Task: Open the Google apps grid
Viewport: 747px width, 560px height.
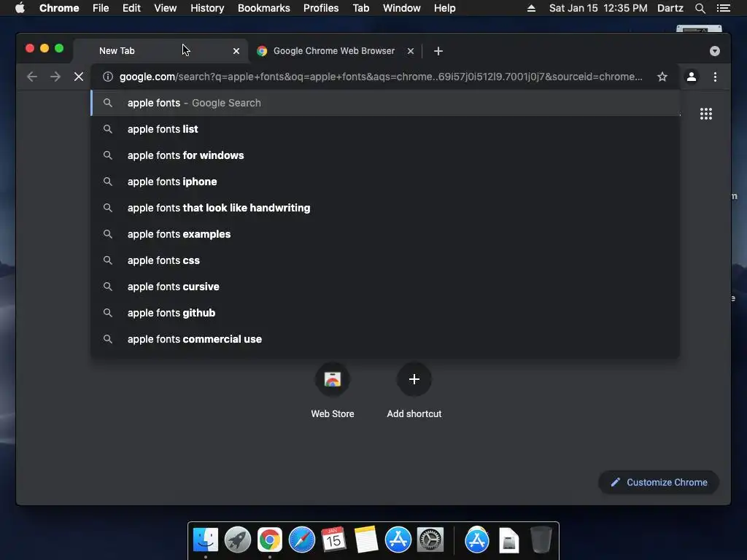Action: (x=706, y=114)
